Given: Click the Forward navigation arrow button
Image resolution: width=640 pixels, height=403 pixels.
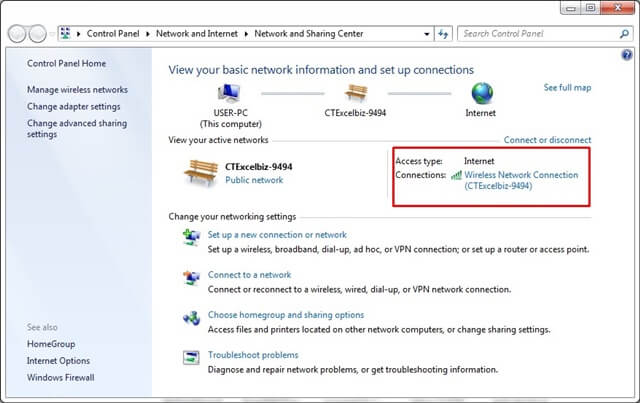Looking at the screenshot, I should [x=38, y=34].
